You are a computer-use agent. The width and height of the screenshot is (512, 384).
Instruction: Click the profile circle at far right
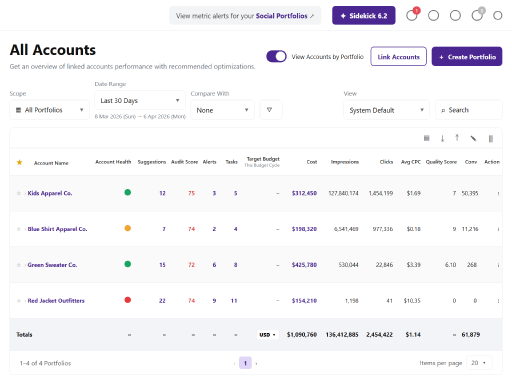(498, 15)
